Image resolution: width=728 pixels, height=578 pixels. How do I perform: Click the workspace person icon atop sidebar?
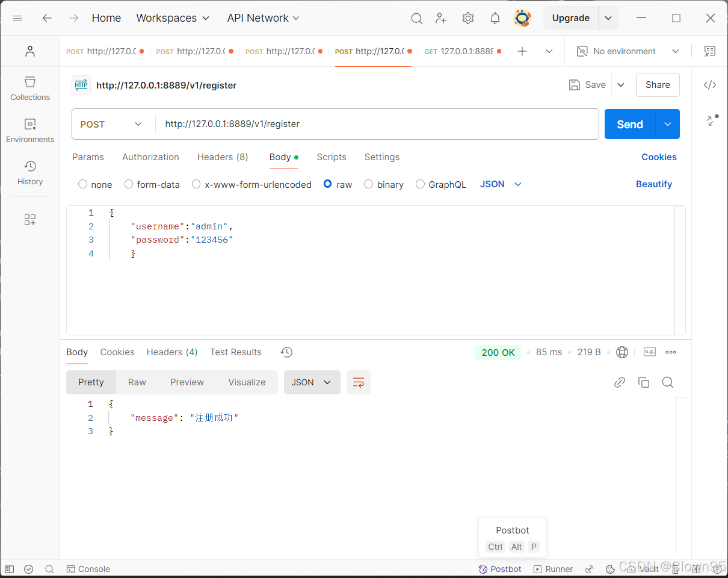pos(30,51)
